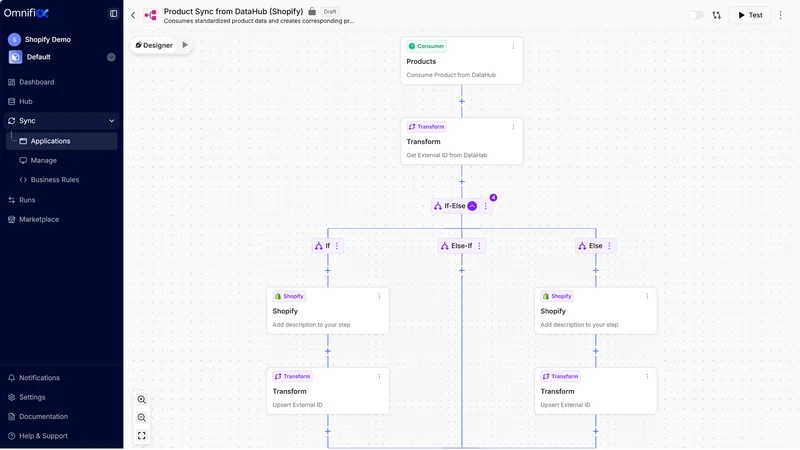
Task: Open the Hub menu item
Action: [x=26, y=102]
